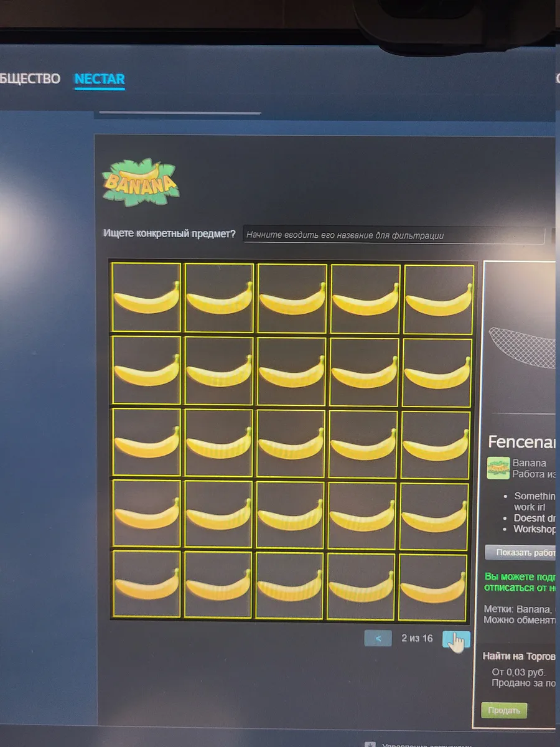Select the second banana in the fourth row
Image resolution: width=560 pixels, height=747 pixels.
pos(218,514)
